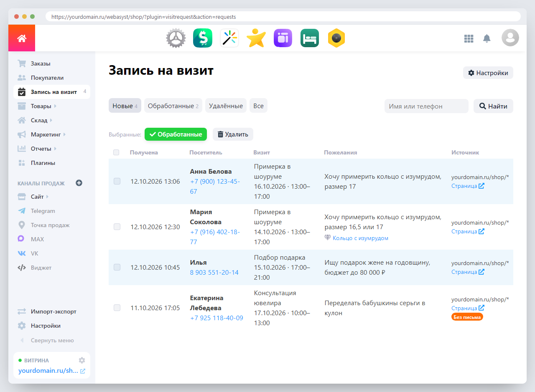Call Илья's phone 8 903 551-20-14
Viewport: 535px width, 392px height.
point(214,272)
